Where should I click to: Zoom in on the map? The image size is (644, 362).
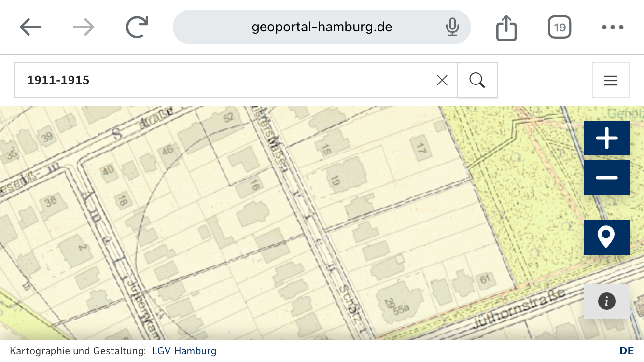(607, 138)
